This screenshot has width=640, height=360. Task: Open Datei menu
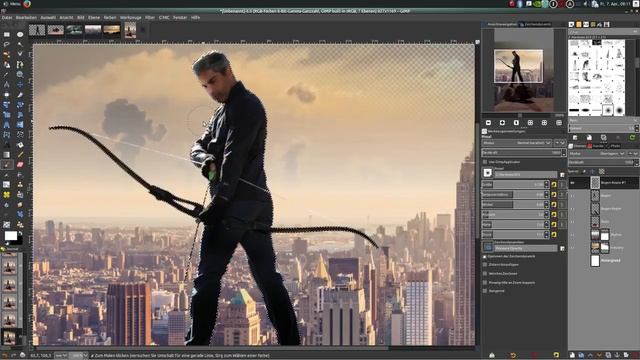tap(7, 18)
